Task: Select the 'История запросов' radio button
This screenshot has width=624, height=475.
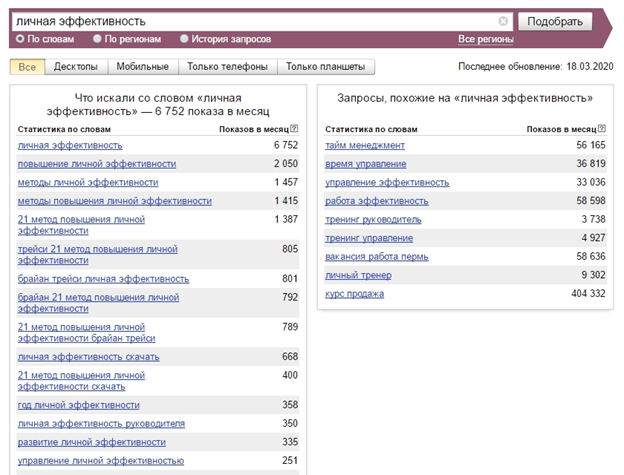Action: tap(184, 39)
